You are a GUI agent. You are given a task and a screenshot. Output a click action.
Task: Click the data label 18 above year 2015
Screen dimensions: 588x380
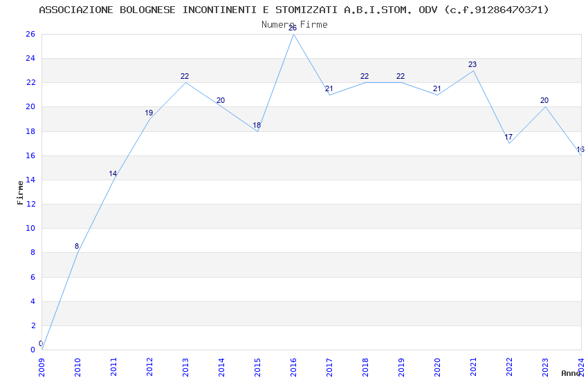coord(257,125)
